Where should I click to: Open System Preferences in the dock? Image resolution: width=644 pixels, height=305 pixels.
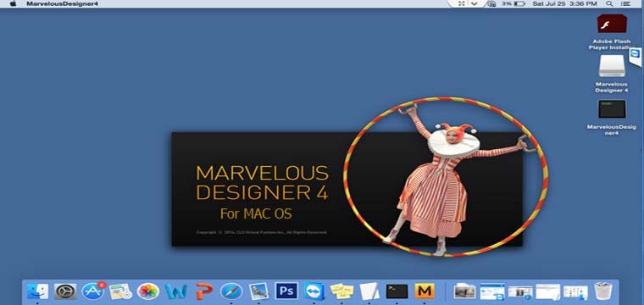65,291
